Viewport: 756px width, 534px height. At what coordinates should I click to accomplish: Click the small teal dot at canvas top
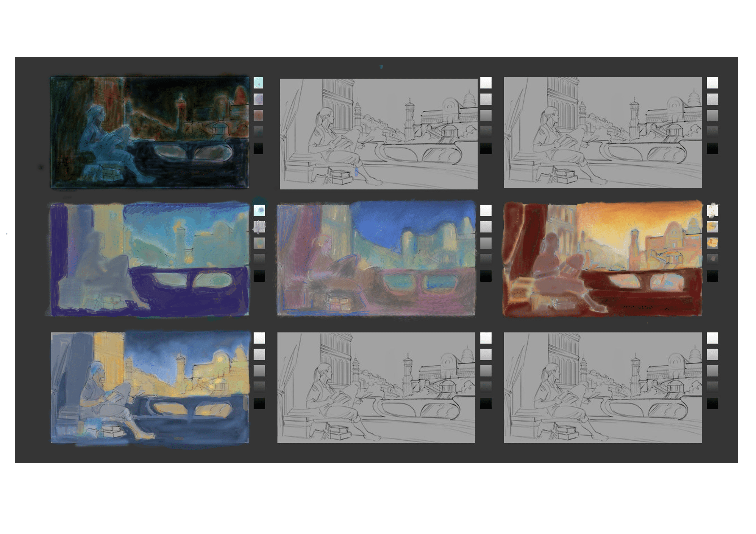381,67
